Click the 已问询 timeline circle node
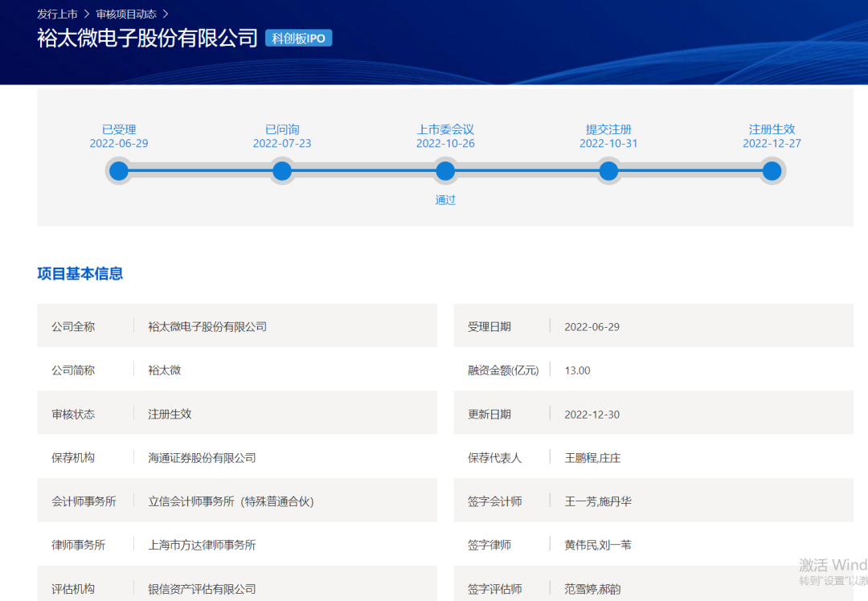868x601 pixels. coord(282,171)
